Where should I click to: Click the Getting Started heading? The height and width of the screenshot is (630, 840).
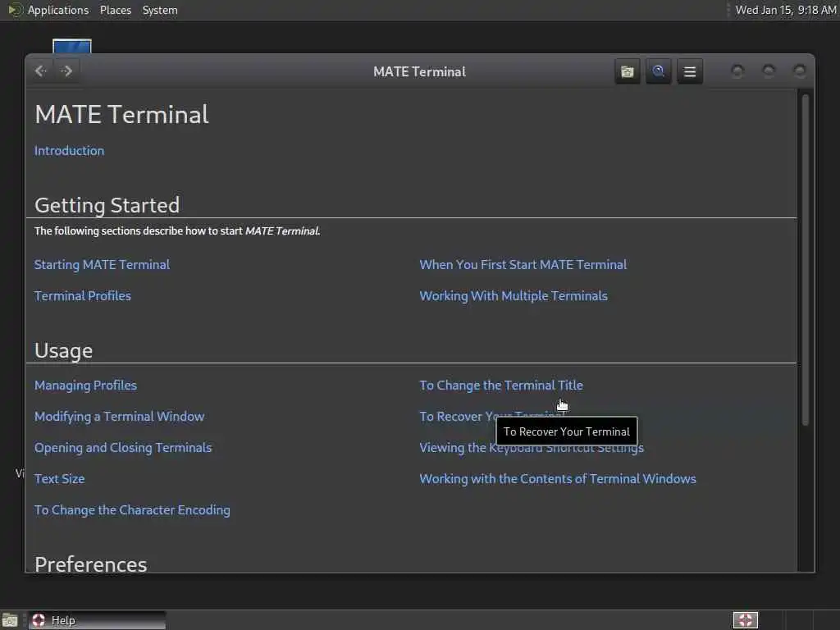click(107, 205)
